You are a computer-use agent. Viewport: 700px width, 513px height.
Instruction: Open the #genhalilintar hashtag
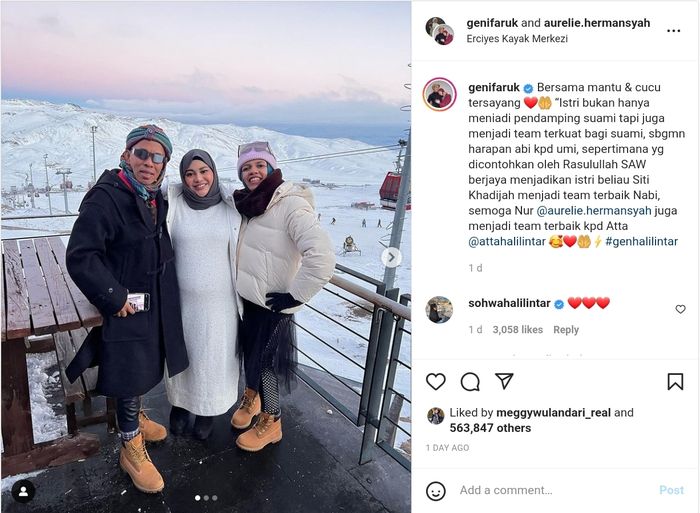[642, 242]
